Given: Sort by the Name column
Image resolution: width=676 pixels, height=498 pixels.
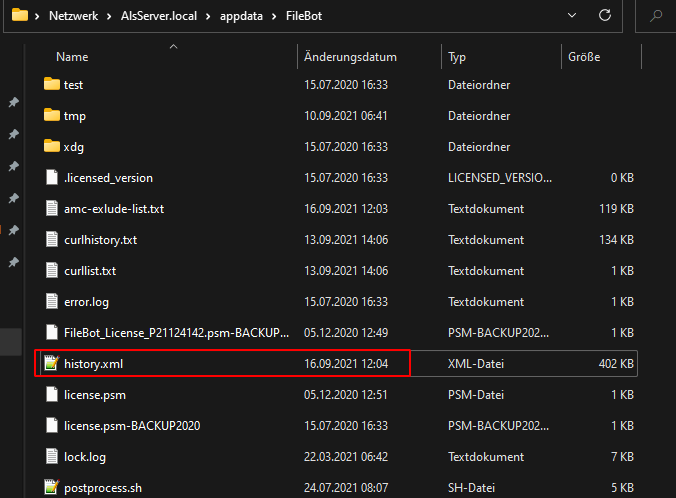Looking at the screenshot, I should coord(72,57).
